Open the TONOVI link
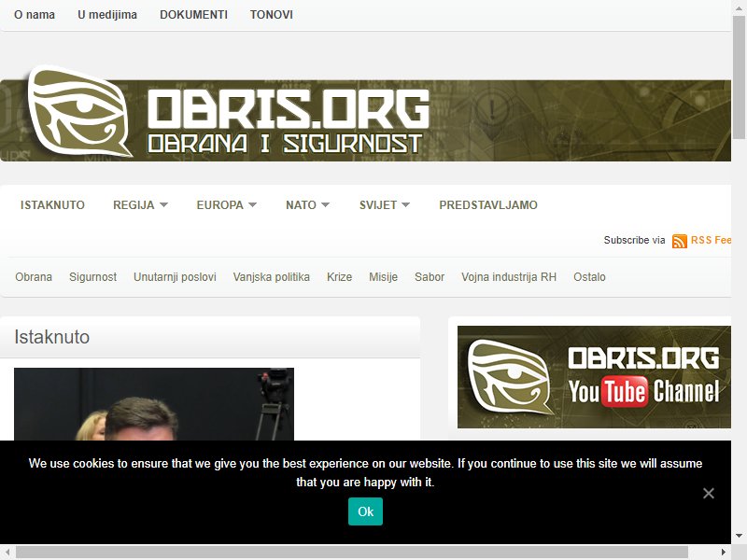Image resolution: width=747 pixels, height=560 pixels. point(272,15)
